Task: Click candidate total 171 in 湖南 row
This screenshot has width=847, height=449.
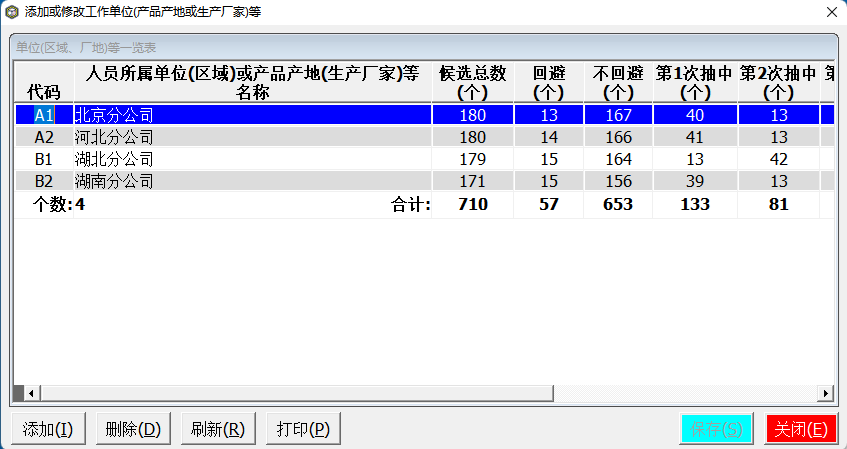Action: tap(473, 181)
